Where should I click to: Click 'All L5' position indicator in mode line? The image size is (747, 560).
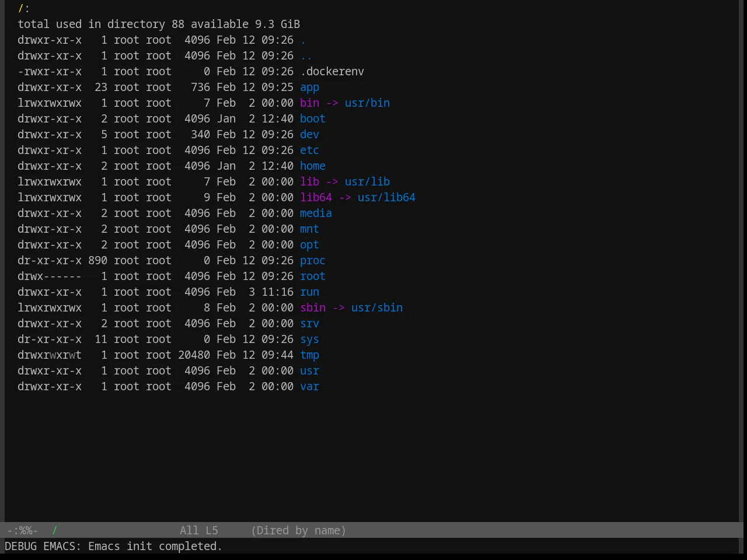point(199,531)
